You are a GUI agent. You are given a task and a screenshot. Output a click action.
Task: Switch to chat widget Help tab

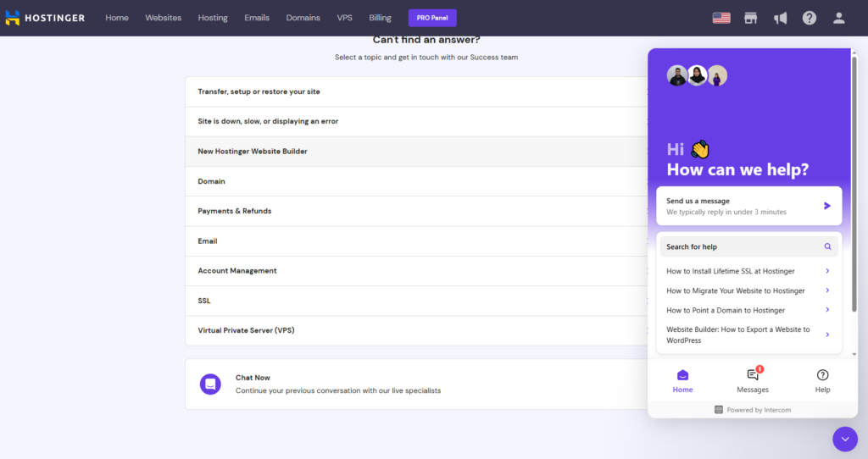tap(822, 382)
